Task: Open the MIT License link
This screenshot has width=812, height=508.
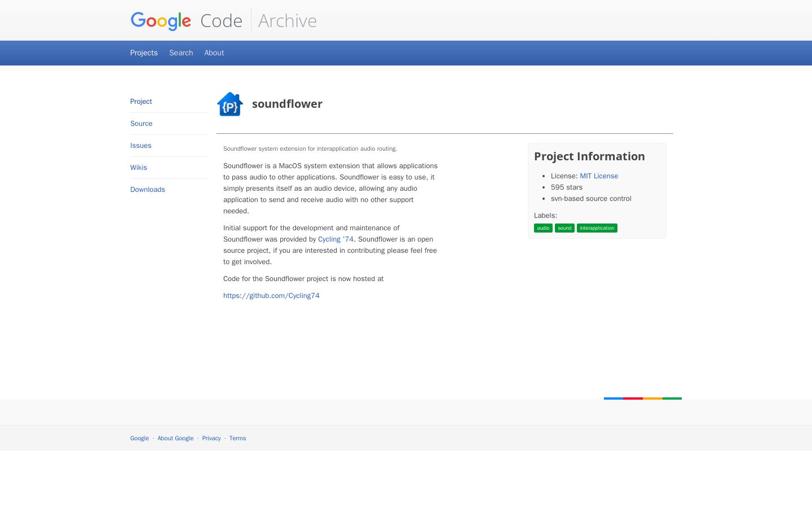Action: 599,176
